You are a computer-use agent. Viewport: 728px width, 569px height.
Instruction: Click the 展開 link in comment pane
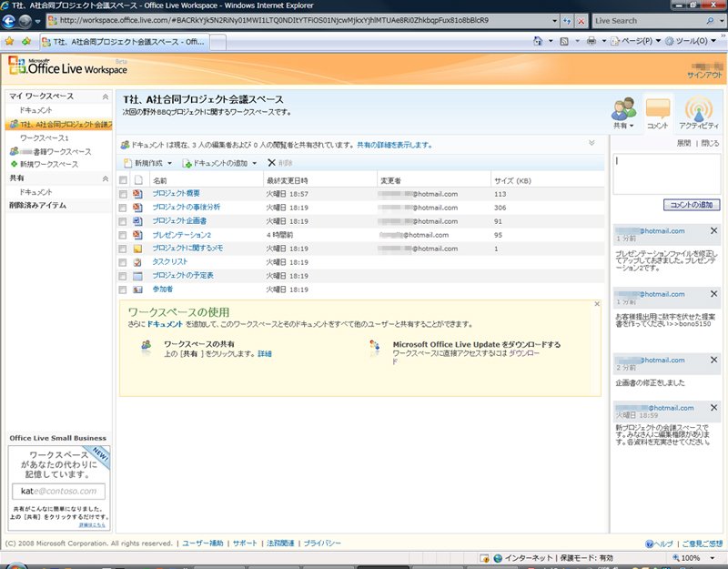(683, 143)
